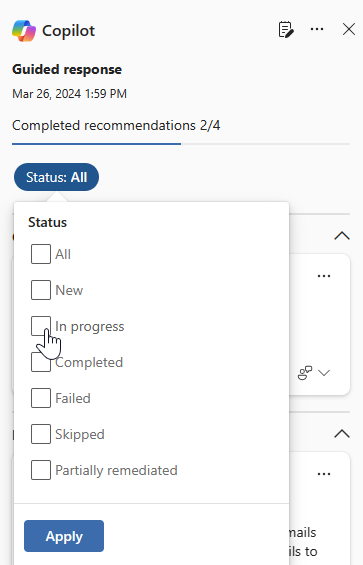The width and height of the screenshot is (363, 565).
Task: Check the New status checkbox
Action: pos(41,290)
